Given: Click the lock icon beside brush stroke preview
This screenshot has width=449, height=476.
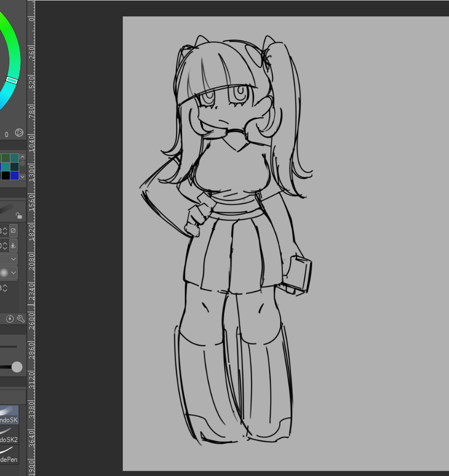Looking at the screenshot, I should [19, 216].
